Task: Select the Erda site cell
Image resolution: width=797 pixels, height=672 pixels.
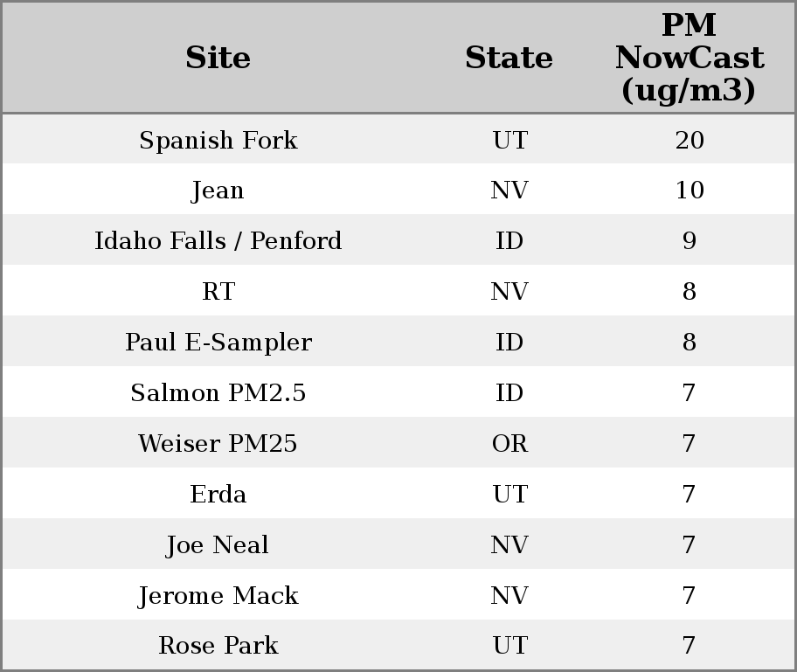Action: click(218, 495)
